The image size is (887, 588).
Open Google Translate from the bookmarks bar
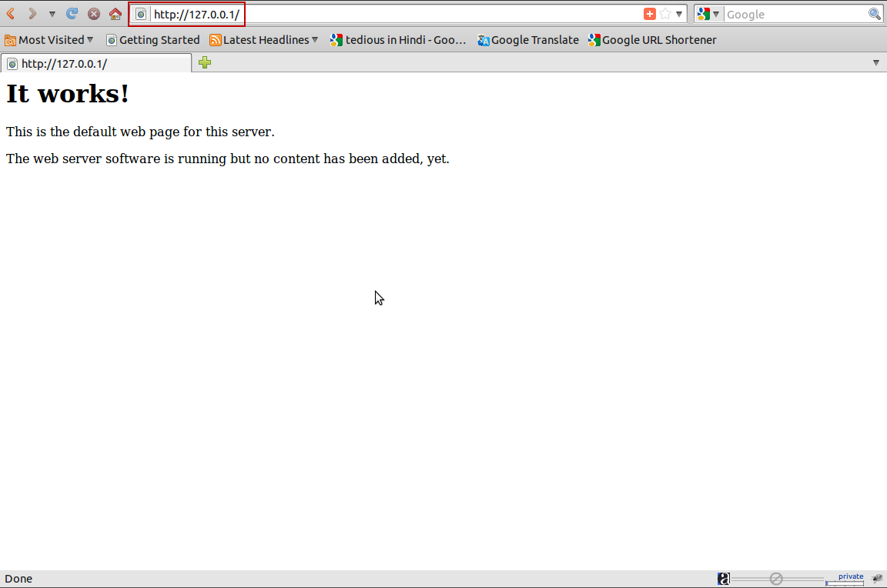(x=528, y=39)
